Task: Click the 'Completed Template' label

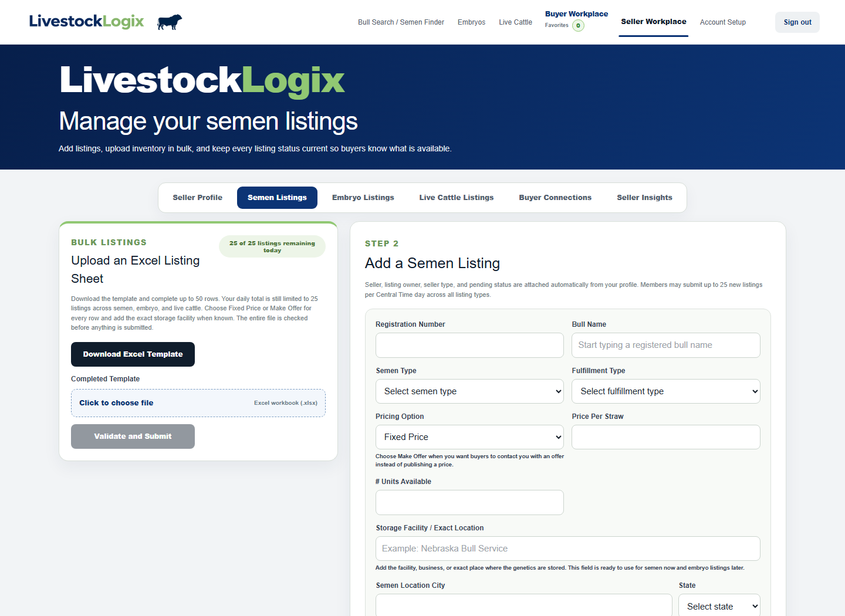Action: 106,379
